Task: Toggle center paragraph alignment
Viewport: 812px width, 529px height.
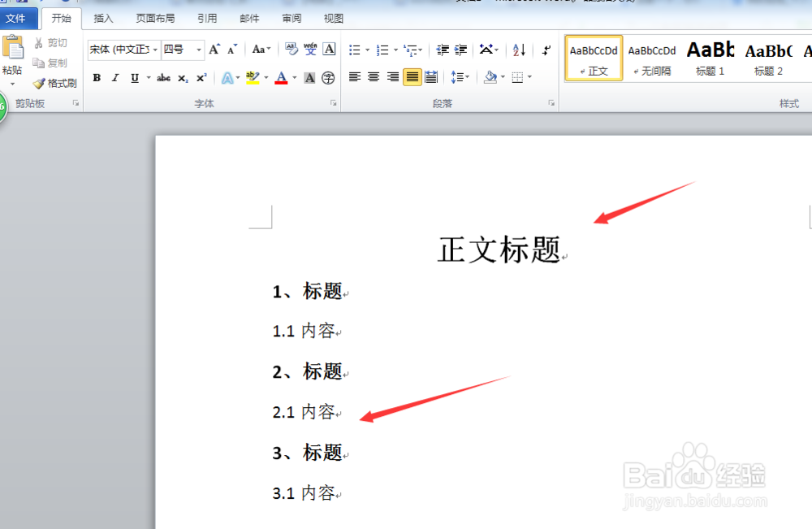Action: tap(372, 77)
